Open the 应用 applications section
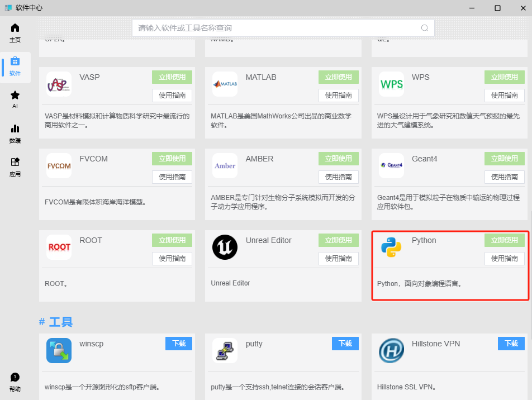The width and height of the screenshot is (532, 400). pos(15,167)
